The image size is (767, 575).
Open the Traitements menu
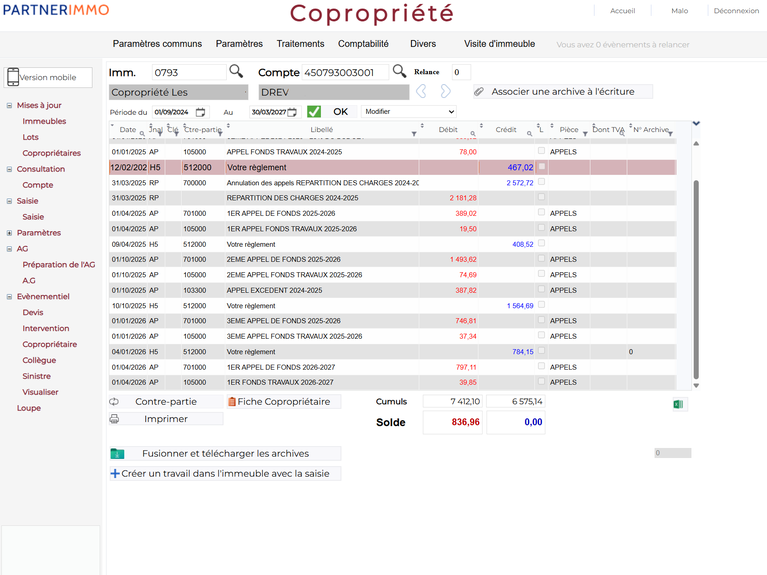coord(300,44)
